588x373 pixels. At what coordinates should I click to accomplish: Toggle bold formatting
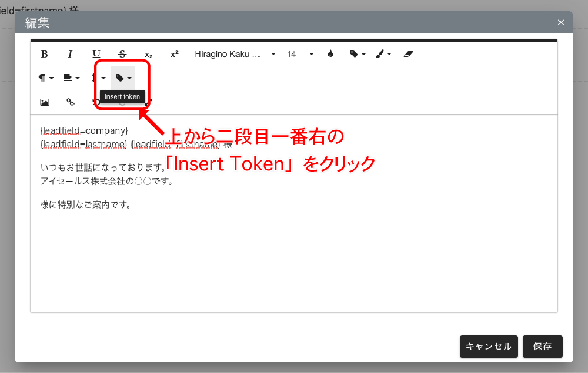tap(44, 54)
